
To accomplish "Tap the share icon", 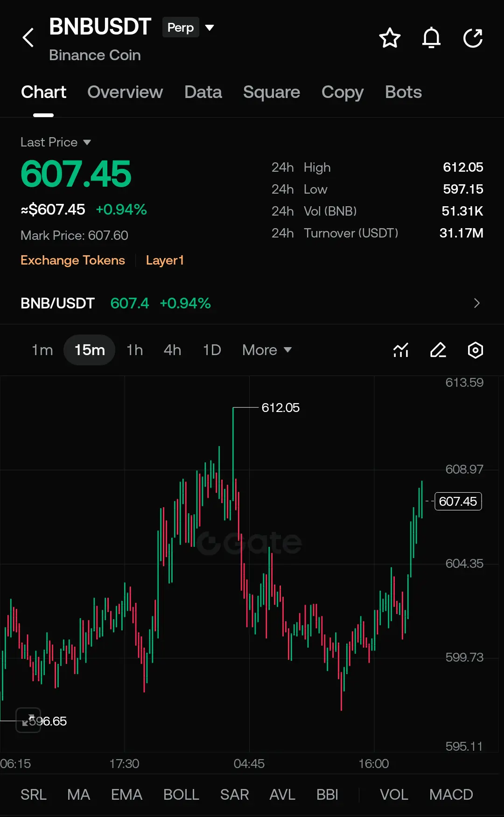I will (473, 38).
